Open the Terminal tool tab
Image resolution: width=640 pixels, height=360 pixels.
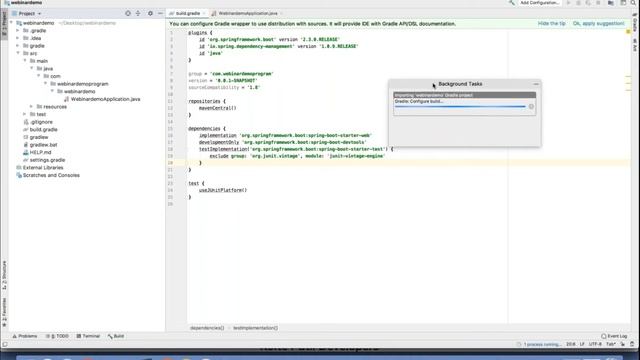point(88,336)
